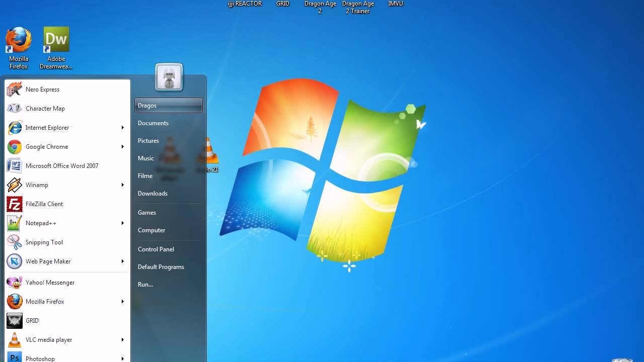The height and width of the screenshot is (362, 644).
Task: Open VLC media player from Start menu
Action: click(x=67, y=340)
